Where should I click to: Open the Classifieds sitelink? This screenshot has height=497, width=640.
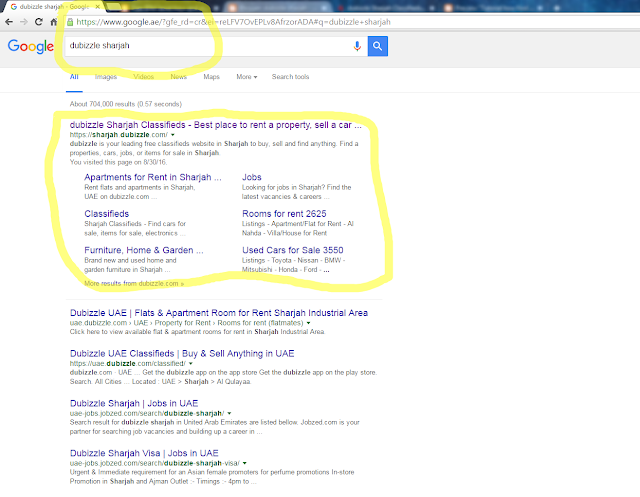107,214
